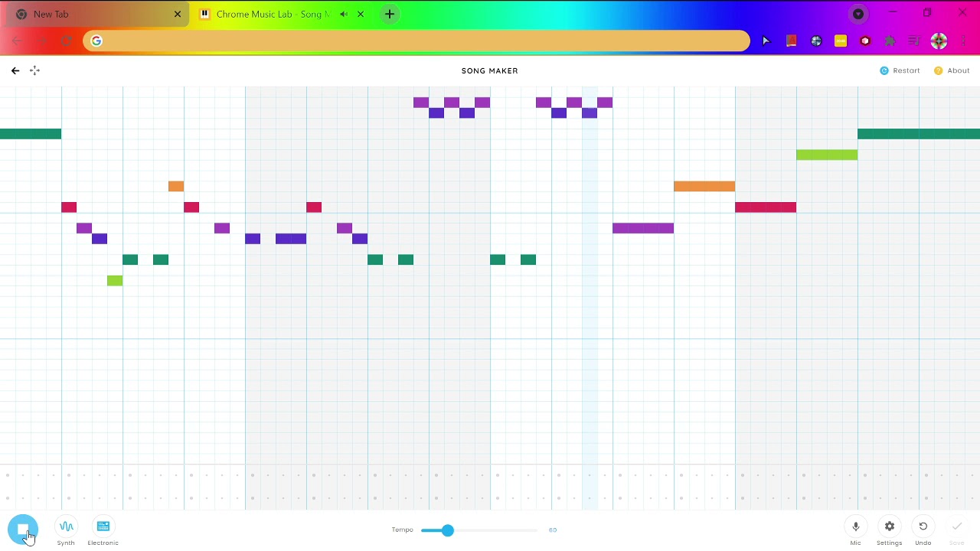Open the tab search dropdown
This screenshot has height=551, width=980.
tap(858, 14)
